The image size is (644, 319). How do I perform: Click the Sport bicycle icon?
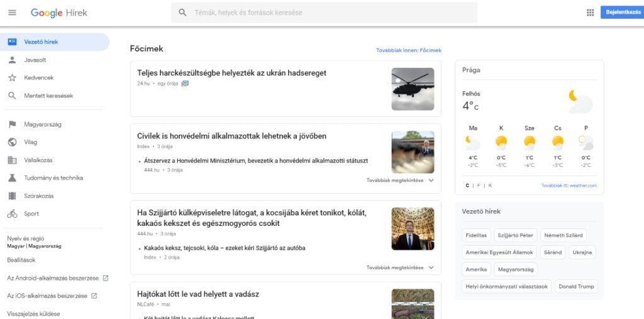coord(13,214)
